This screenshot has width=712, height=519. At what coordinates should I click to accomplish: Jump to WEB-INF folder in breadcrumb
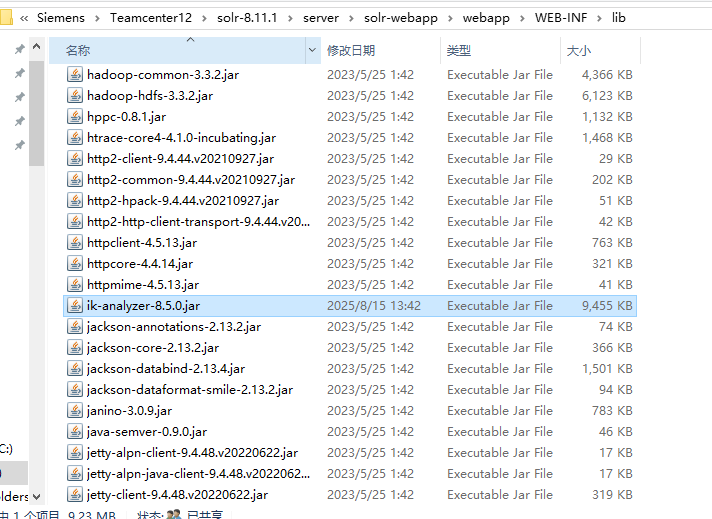[x=561, y=18]
